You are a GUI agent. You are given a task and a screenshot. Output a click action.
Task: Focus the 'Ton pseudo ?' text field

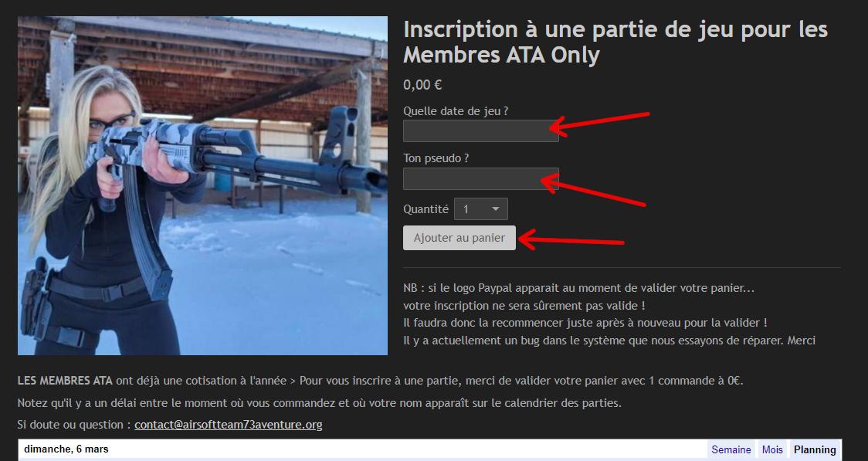[x=480, y=178]
